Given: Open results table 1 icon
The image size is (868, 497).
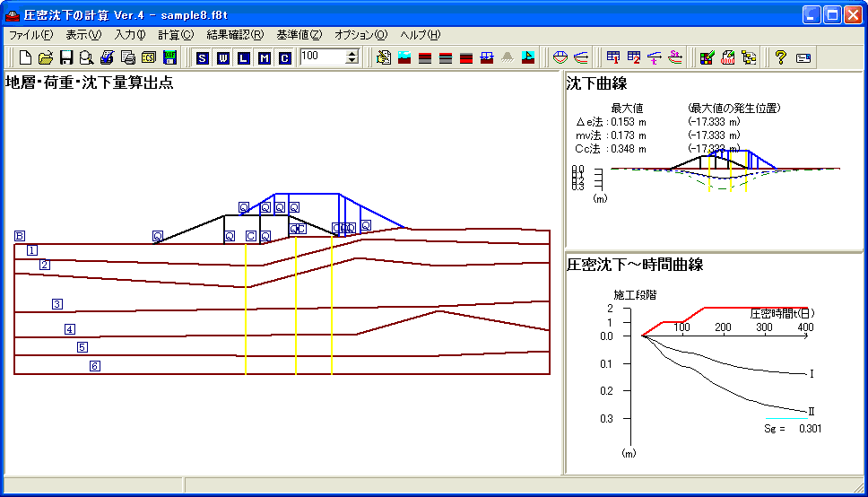Looking at the screenshot, I should tap(613, 57).
